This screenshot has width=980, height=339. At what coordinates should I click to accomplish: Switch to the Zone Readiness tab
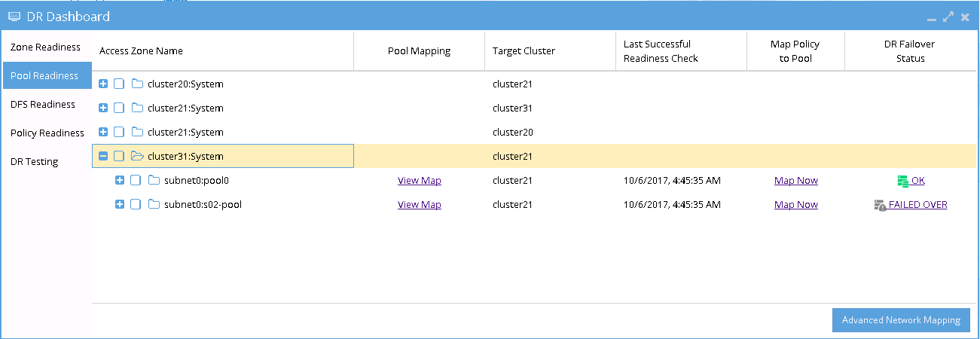(x=45, y=47)
